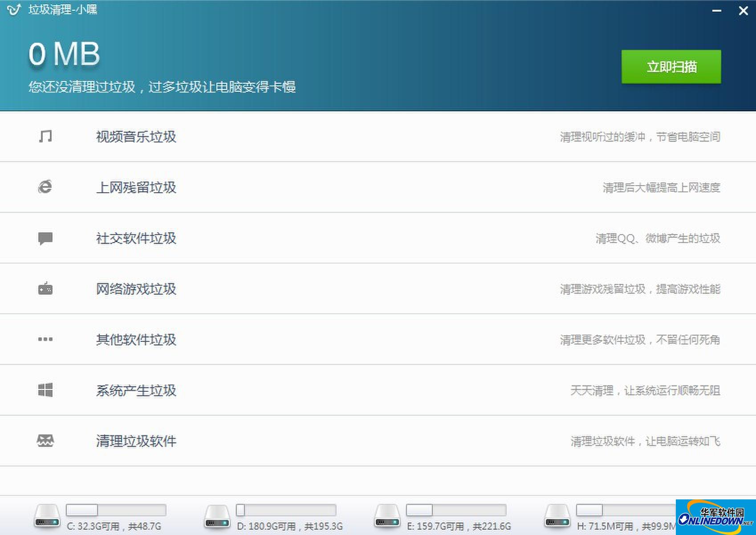The width and height of the screenshot is (756, 535).
Task: Click description 清理垃圾软件，让电脑运转如飞
Action: (646, 441)
